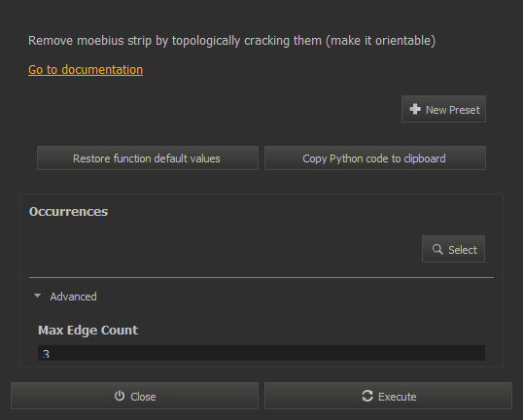Execute the remove moebius strip function
523x420 pixels.
pos(388,396)
